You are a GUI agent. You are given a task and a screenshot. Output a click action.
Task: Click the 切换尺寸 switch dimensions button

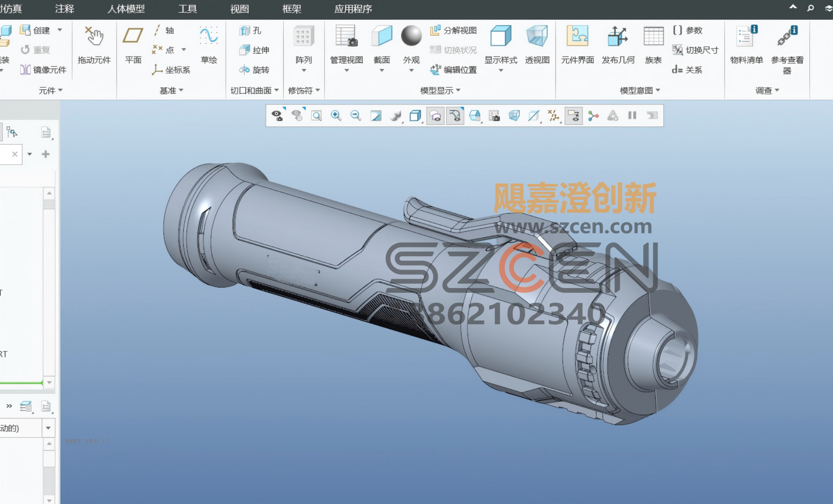[696, 50]
